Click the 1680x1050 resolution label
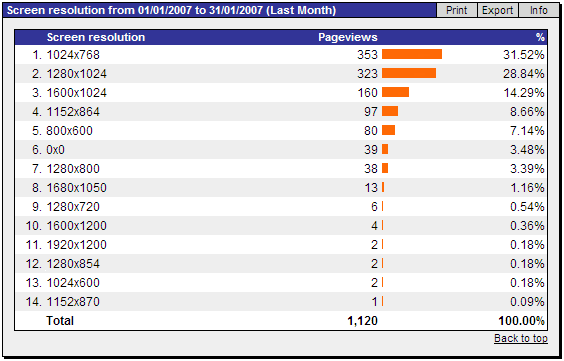Image resolution: width=564 pixels, height=361 pixels. coord(77,188)
